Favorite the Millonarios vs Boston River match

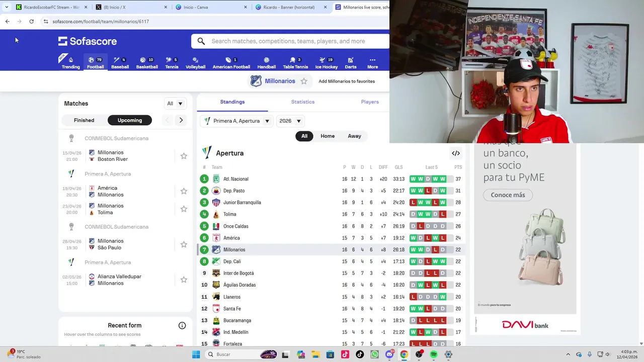point(184,156)
